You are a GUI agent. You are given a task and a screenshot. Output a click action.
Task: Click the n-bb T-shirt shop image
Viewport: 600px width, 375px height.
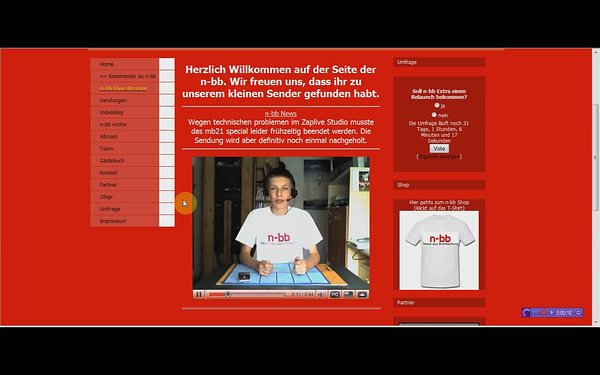coord(439,250)
